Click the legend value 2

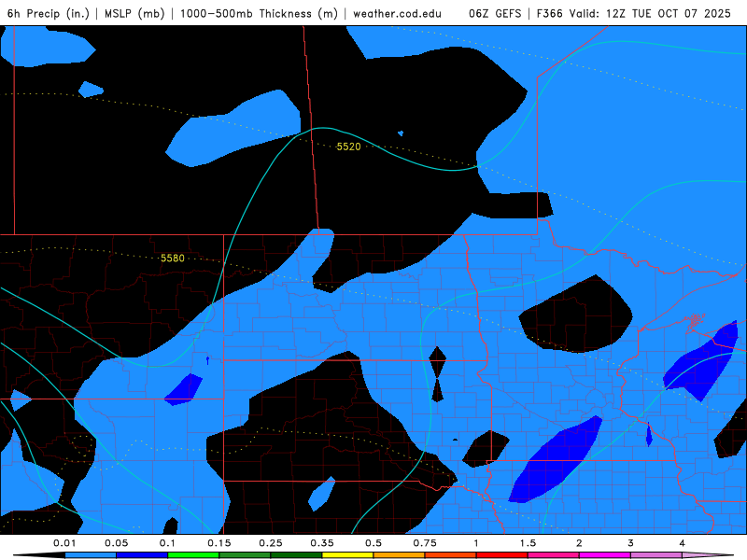579,543
